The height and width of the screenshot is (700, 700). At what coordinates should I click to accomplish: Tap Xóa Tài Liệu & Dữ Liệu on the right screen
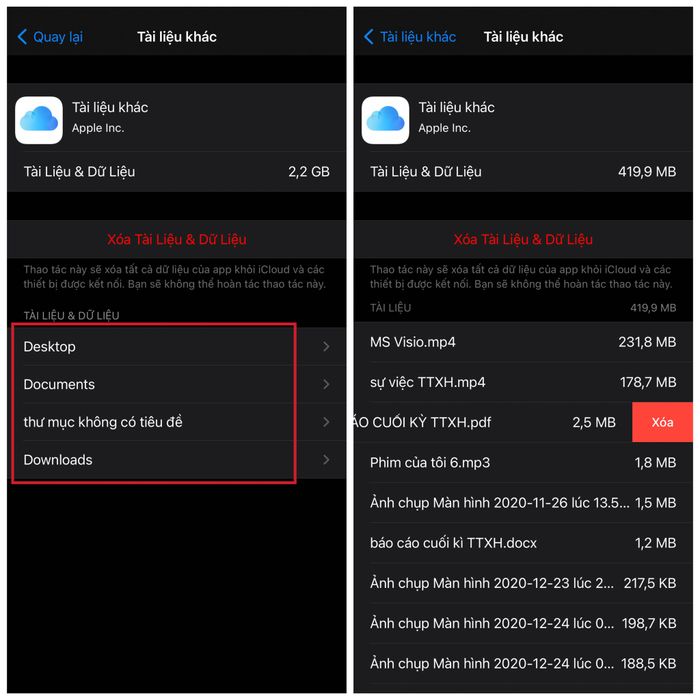point(523,239)
